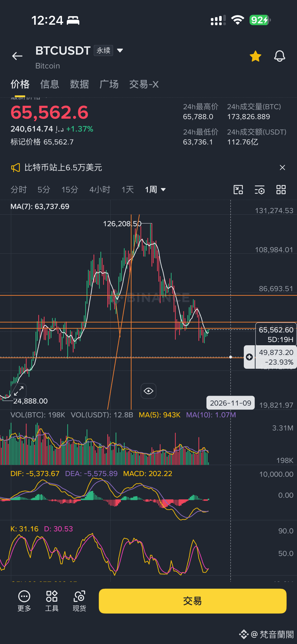Viewport: 297px width, 644px height.
Task: Open the 比特币站上6.5万美元 news banner
Action: click(63, 168)
